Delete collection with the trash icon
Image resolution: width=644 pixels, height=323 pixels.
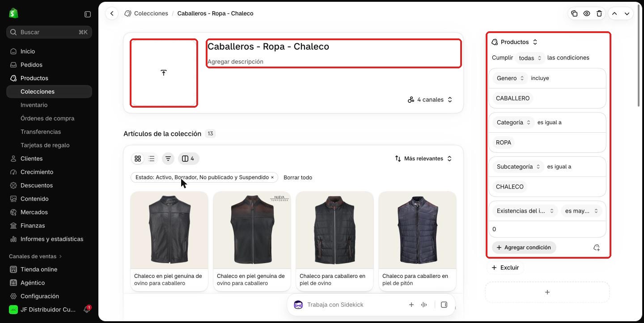pyautogui.click(x=599, y=13)
